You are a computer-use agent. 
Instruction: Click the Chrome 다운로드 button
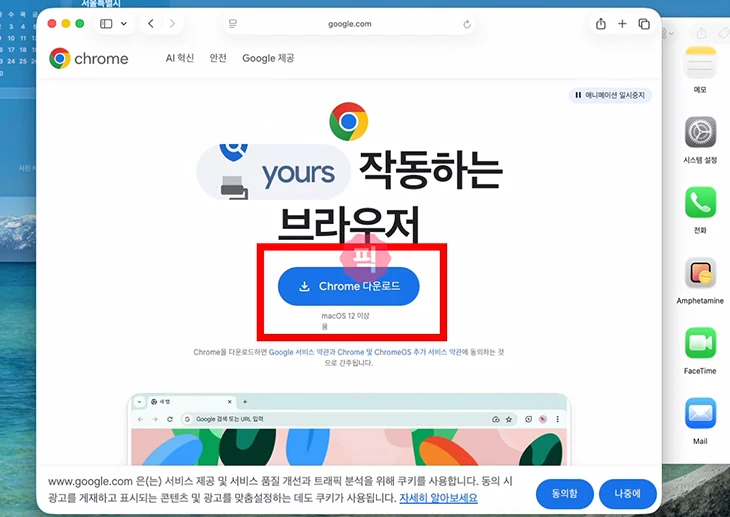tap(349, 286)
